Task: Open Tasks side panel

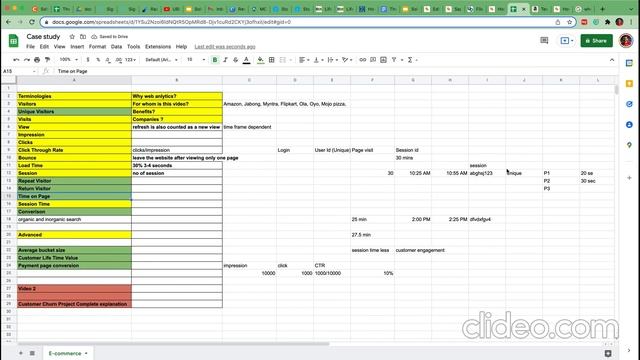Action: coord(629,104)
